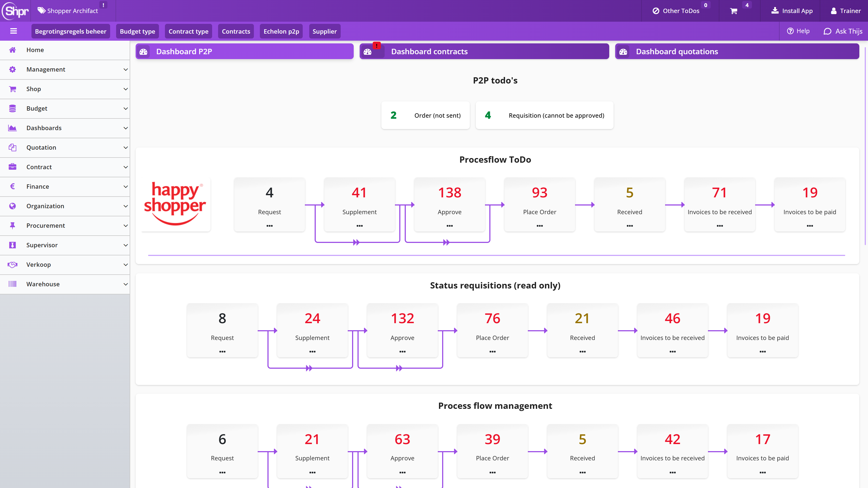Screen dimensions: 868x488
Task: Click the Finance euro icon
Action: pyautogui.click(x=12, y=187)
